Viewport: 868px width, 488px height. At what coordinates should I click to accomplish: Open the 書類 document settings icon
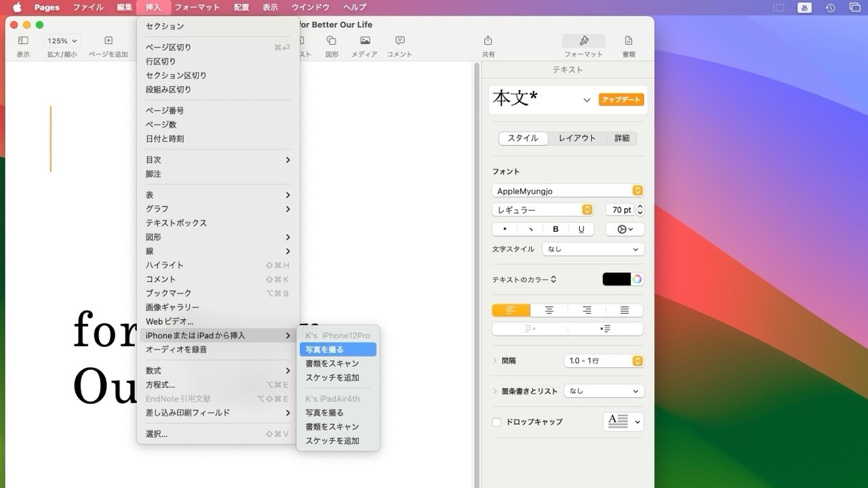[x=627, y=41]
